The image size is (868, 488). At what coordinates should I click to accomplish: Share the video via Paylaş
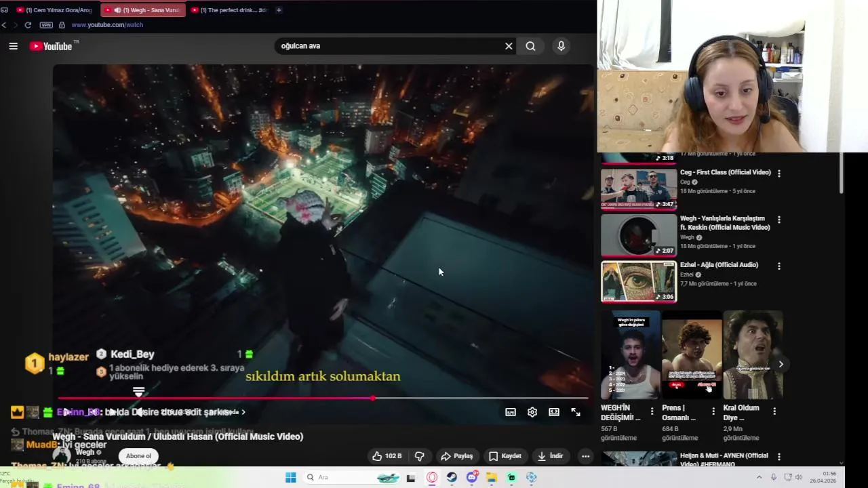pos(456,456)
